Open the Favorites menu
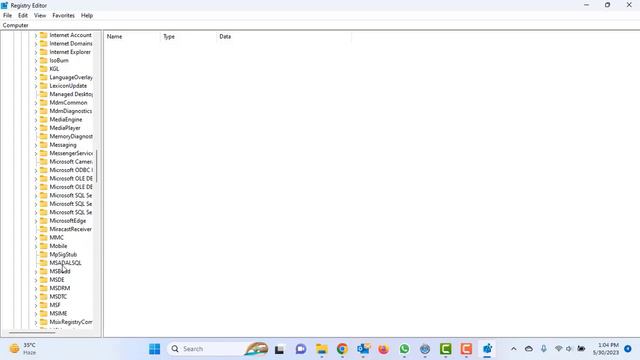The image size is (640, 360). tap(63, 16)
